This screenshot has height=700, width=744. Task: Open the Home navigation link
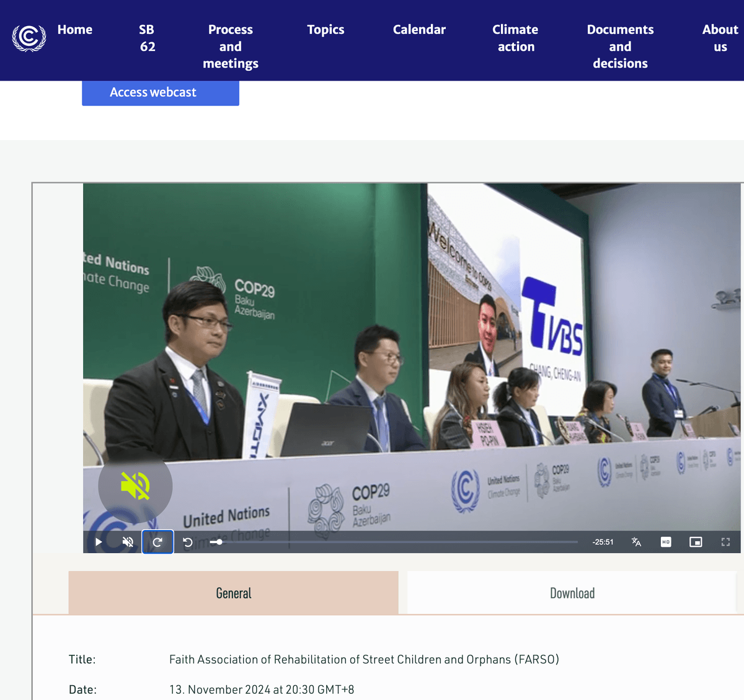pos(75,30)
